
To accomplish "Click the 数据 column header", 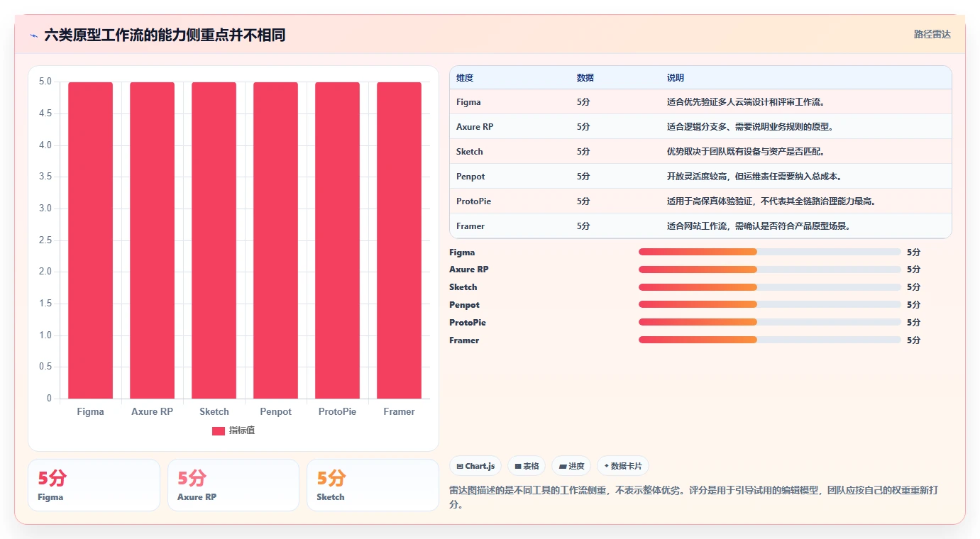I will [585, 77].
